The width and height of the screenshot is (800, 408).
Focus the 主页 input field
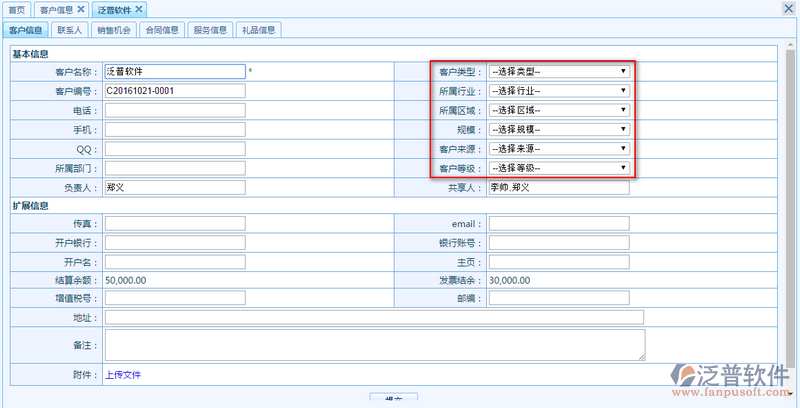click(x=559, y=262)
